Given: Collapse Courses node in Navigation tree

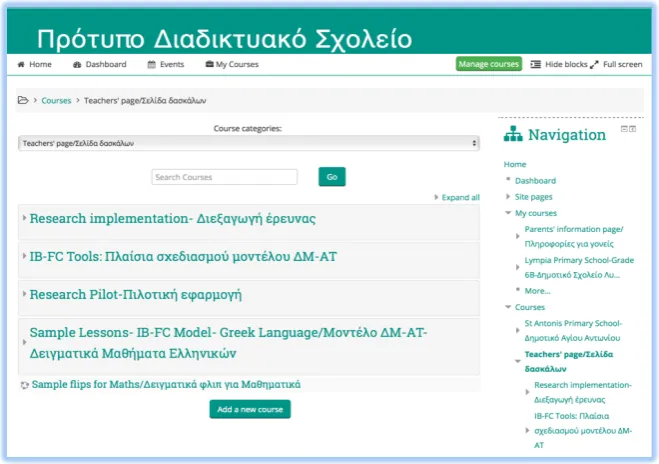Looking at the screenshot, I should (508, 307).
